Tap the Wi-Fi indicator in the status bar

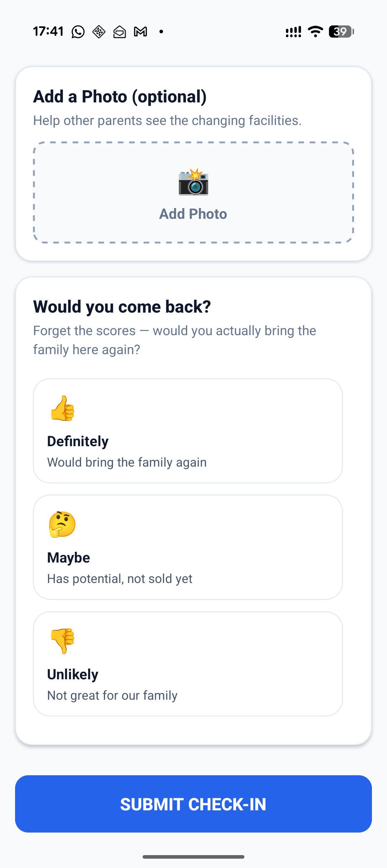pos(315,31)
